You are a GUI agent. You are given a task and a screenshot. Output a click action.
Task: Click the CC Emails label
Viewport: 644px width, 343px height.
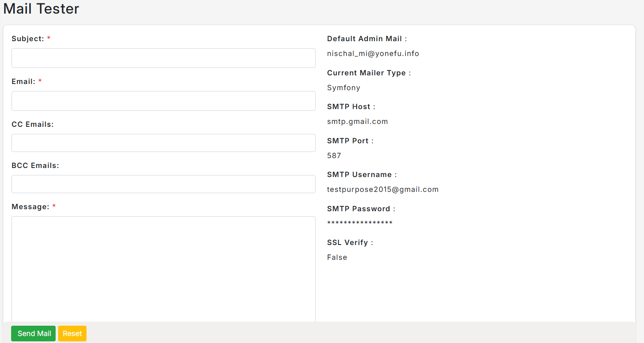[x=33, y=124]
